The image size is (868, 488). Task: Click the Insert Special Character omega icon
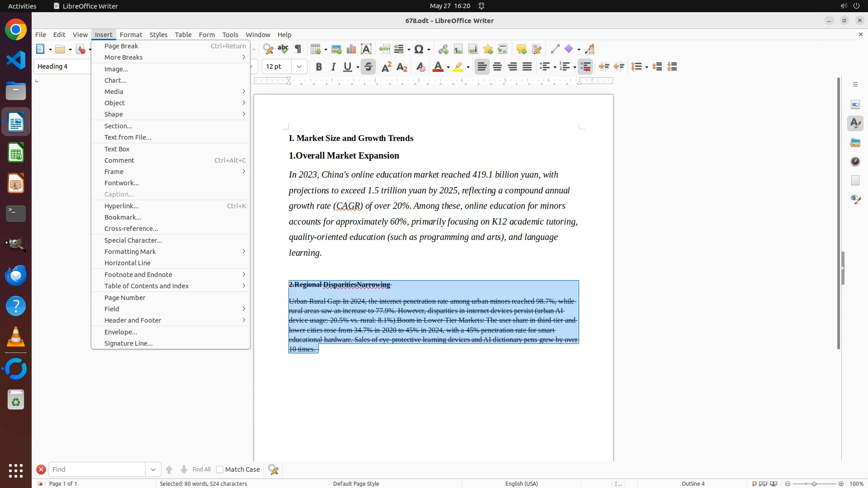pyautogui.click(x=419, y=49)
